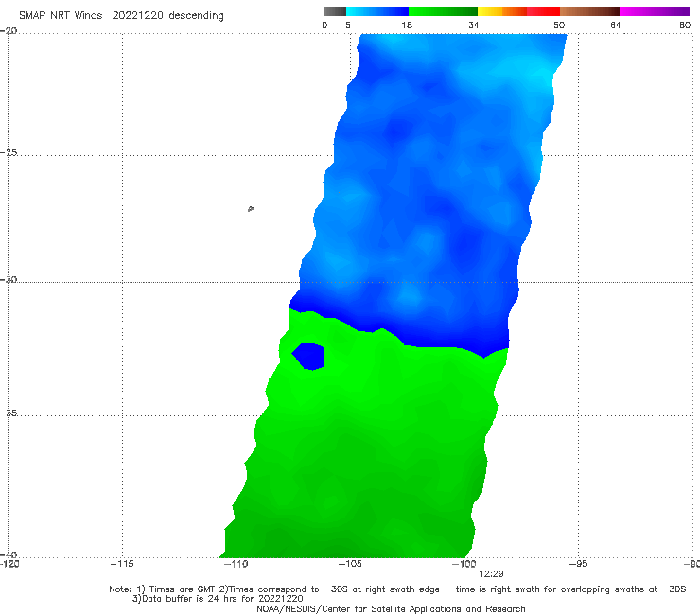The height and width of the screenshot is (615, 700).
Task: Click the small island outline on the map
Action: pyautogui.click(x=251, y=208)
